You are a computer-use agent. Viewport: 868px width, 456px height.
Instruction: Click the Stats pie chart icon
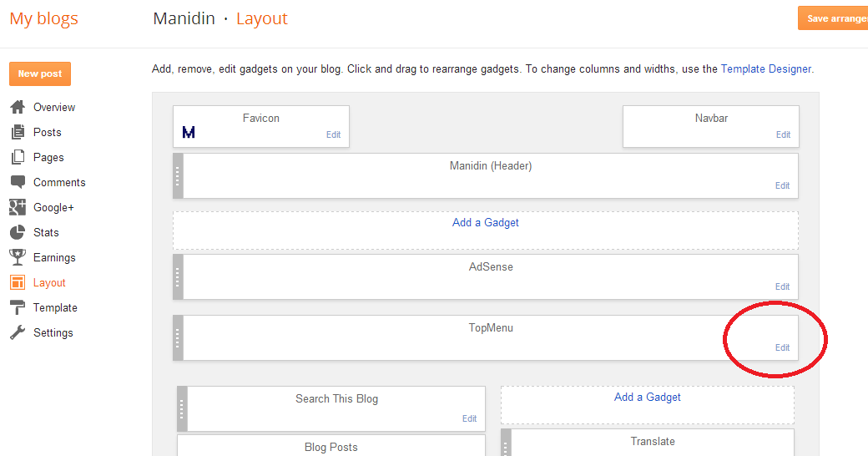pyautogui.click(x=18, y=232)
